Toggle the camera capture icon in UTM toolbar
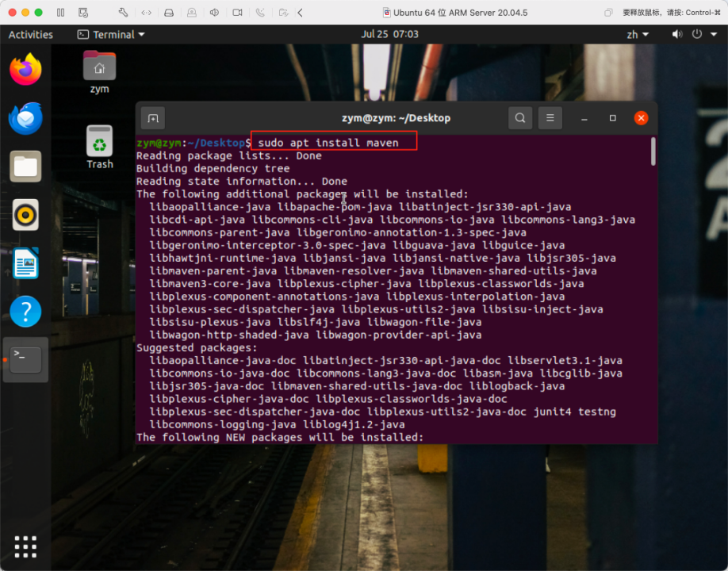 (x=236, y=11)
